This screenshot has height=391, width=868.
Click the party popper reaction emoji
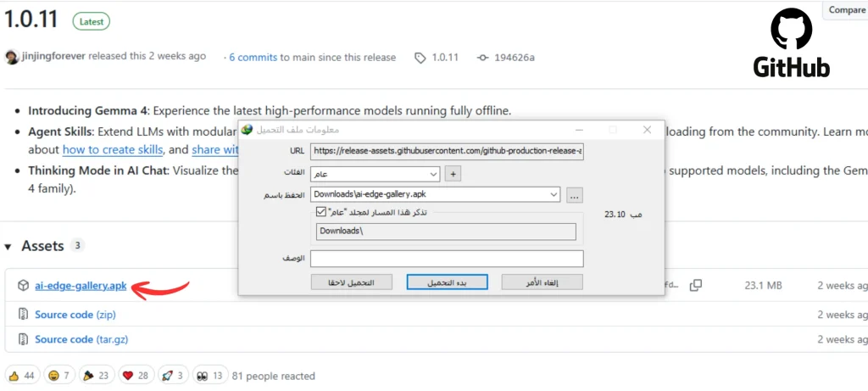click(88, 376)
